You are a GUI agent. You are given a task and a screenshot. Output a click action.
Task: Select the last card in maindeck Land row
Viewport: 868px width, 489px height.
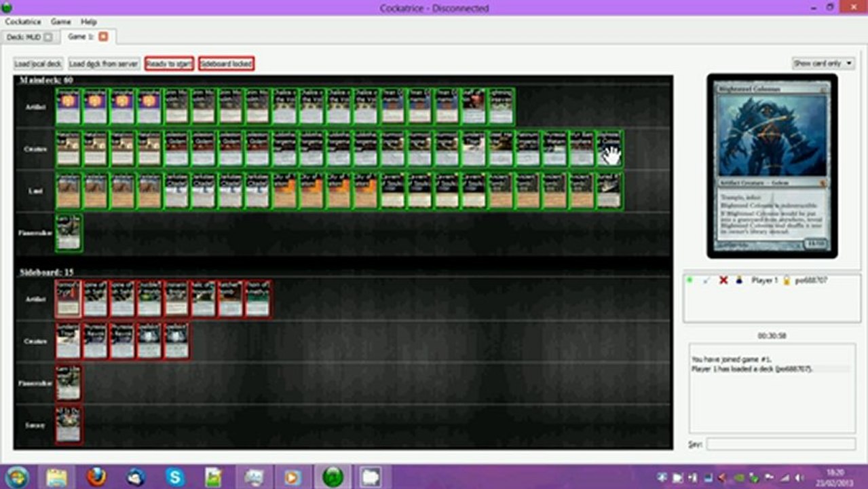point(609,191)
